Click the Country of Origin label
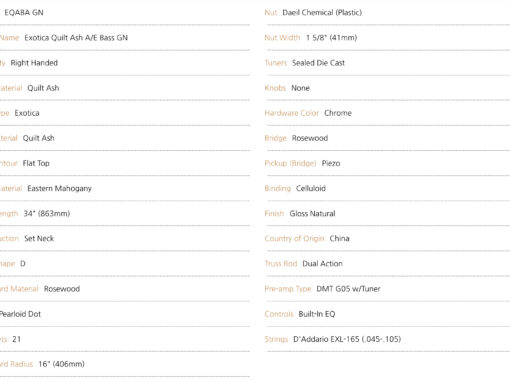 click(294, 238)
